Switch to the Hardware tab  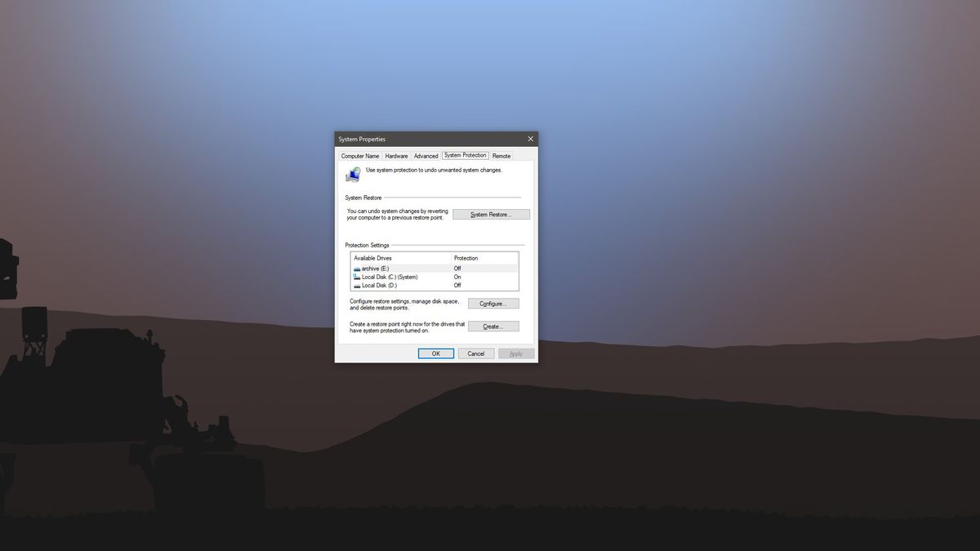(x=397, y=156)
